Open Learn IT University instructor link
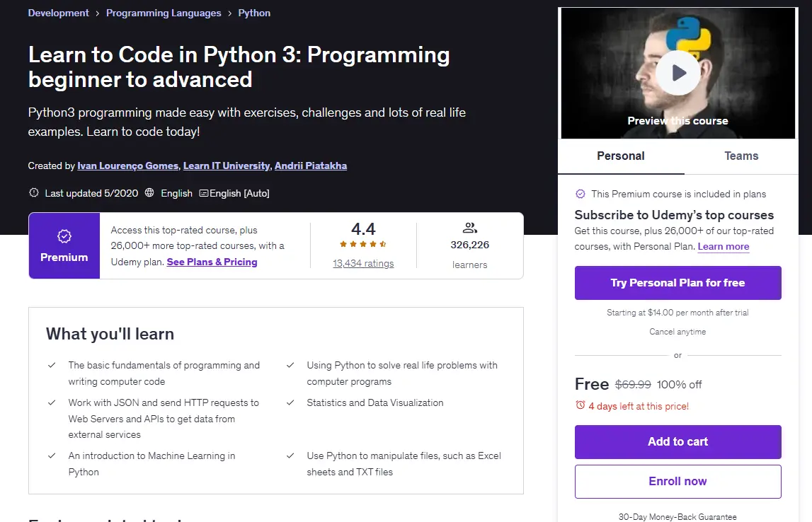 click(227, 166)
